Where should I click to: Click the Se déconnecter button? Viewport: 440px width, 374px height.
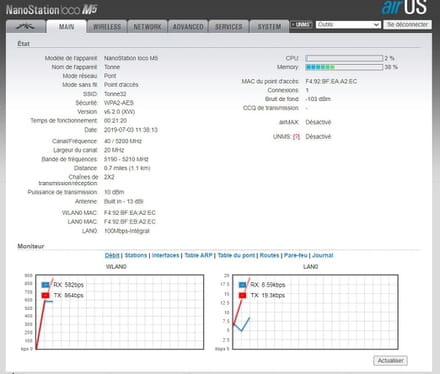tap(407, 25)
